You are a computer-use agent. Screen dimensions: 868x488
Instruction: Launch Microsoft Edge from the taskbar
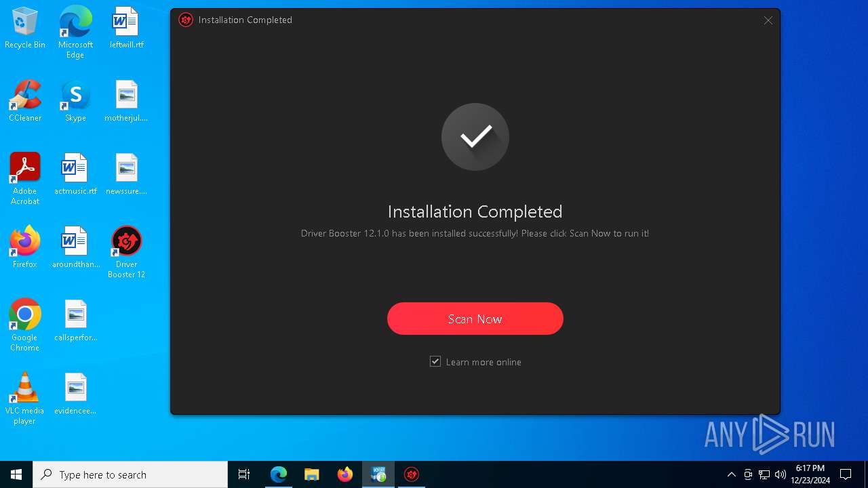click(x=279, y=474)
